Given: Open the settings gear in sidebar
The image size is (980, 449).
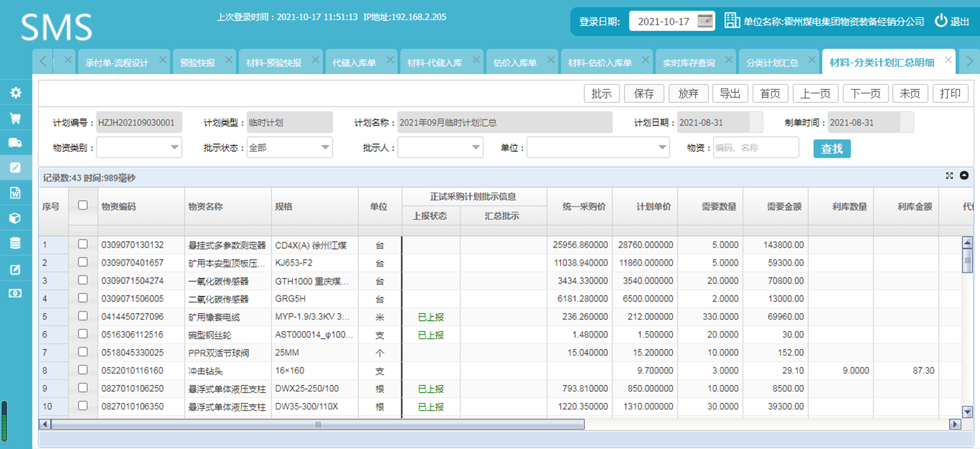Looking at the screenshot, I should point(15,93).
